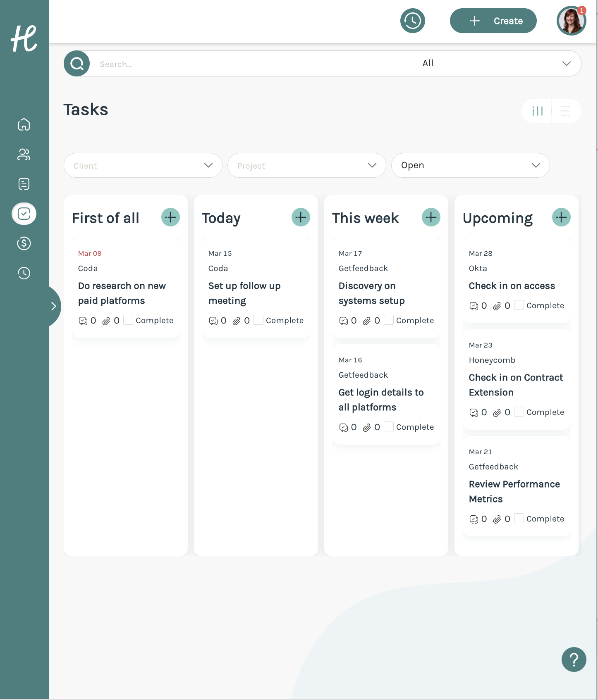Viewport: 598px width, 700px height.
Task: Open the user profile avatar
Action: coord(571,21)
